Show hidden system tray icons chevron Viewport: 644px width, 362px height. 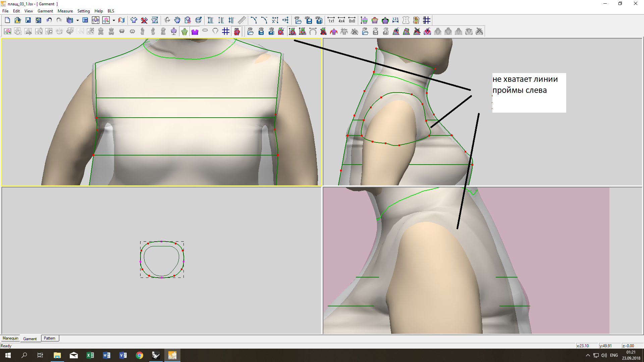588,355
